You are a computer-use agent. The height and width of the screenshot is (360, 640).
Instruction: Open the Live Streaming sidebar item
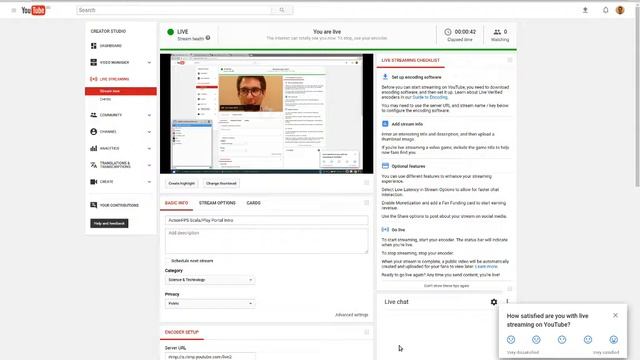115,79
